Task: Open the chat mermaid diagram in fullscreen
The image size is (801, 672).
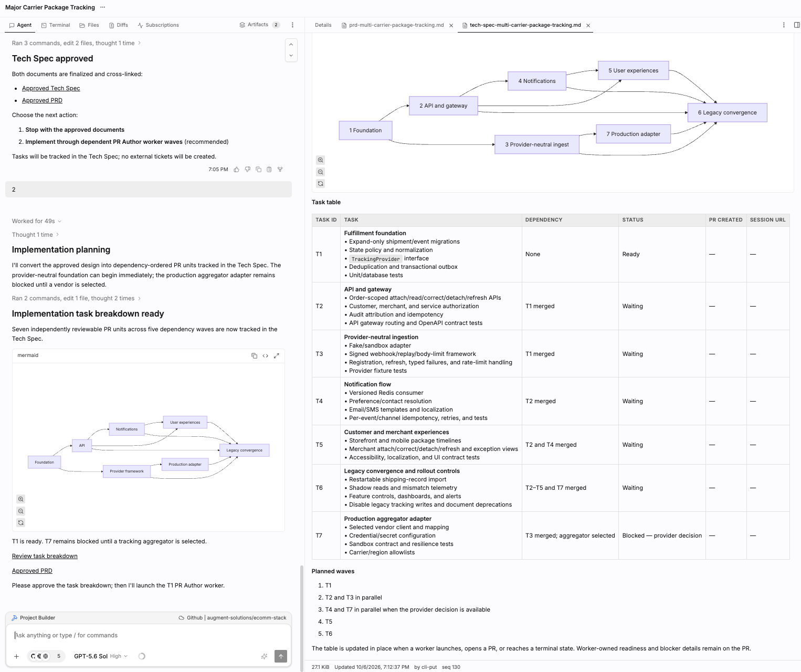Action: pos(277,355)
